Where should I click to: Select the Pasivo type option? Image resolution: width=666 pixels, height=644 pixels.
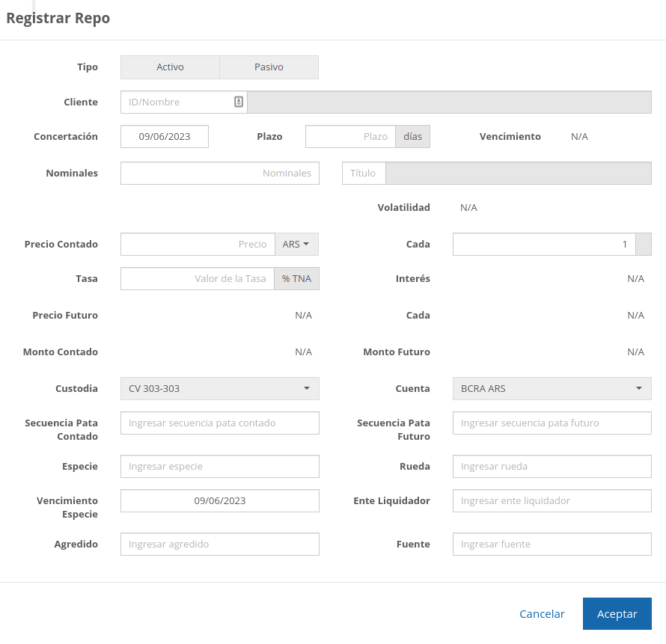269,67
